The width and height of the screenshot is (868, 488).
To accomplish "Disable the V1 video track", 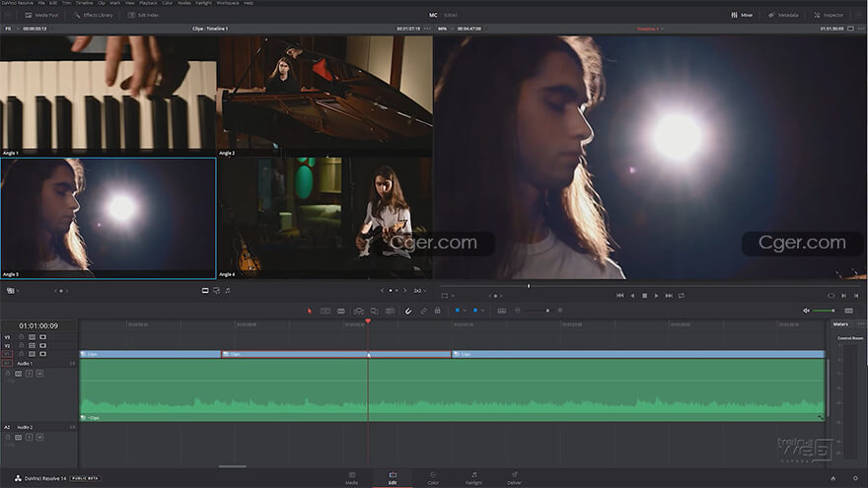I will (x=42, y=354).
